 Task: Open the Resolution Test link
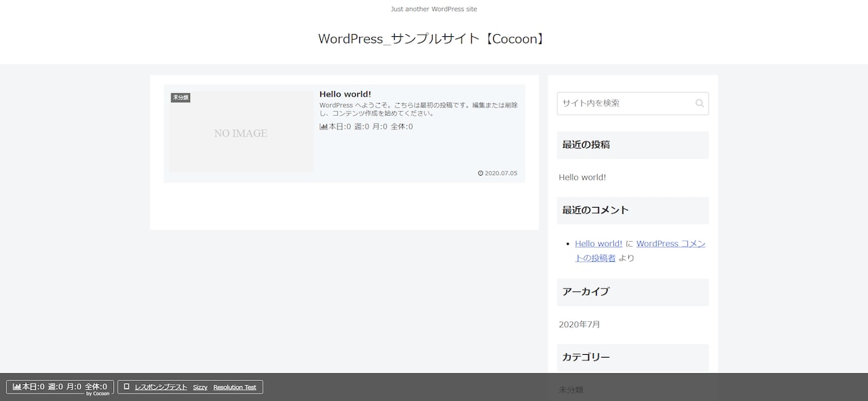click(x=235, y=387)
